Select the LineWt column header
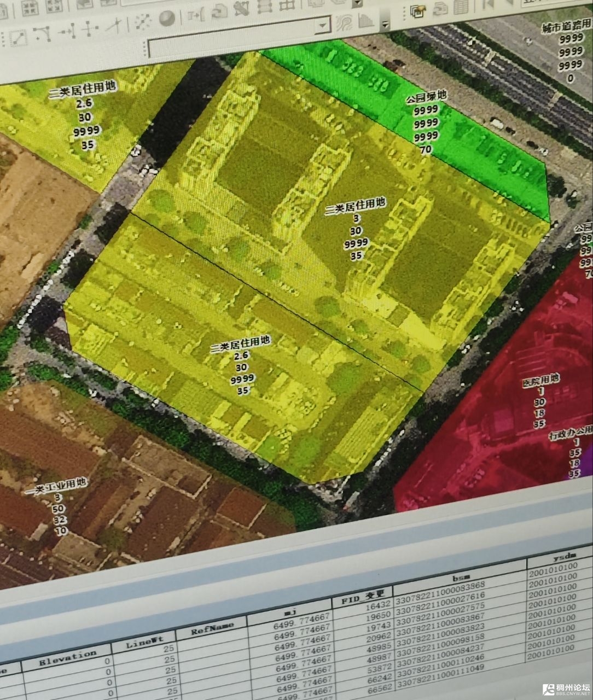The image size is (593, 700). click(x=143, y=640)
